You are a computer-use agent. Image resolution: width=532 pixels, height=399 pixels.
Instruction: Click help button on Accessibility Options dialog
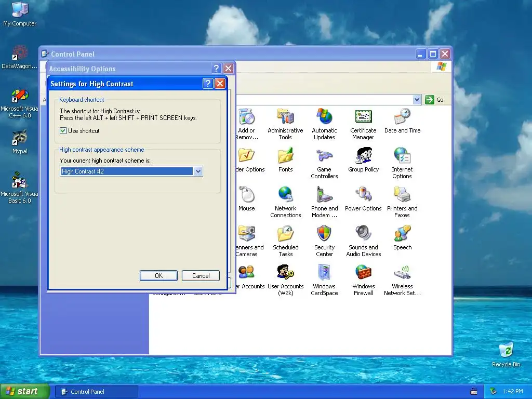click(216, 69)
